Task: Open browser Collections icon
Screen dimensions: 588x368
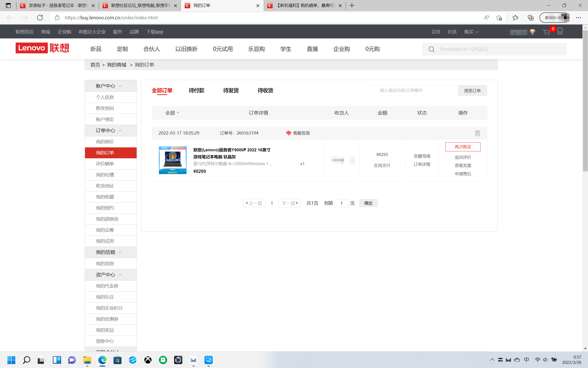Action: [531, 17]
